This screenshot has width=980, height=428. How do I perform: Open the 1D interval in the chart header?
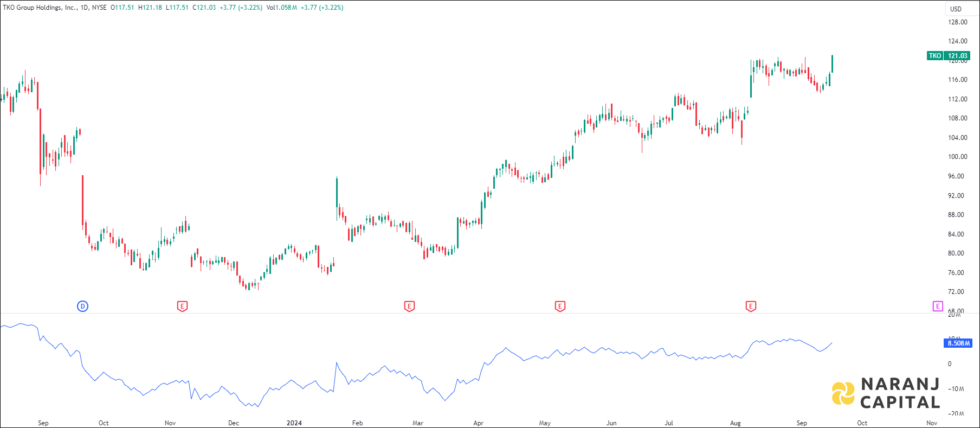[x=85, y=8]
